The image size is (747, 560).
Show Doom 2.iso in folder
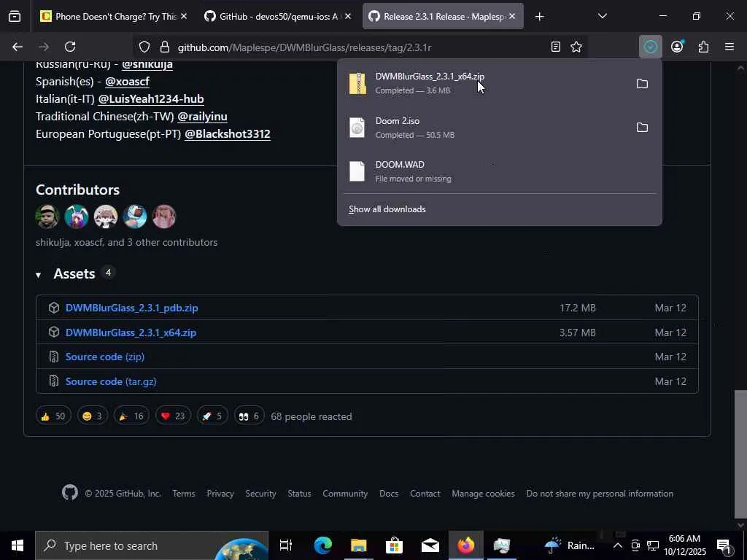[642, 128]
